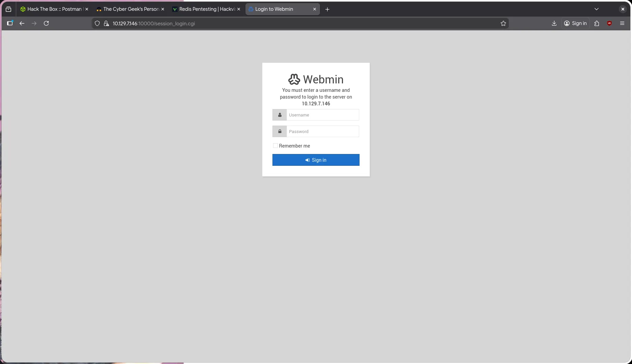632x364 pixels.
Task: Open the sidebar history icon top-left
Action: click(x=8, y=9)
